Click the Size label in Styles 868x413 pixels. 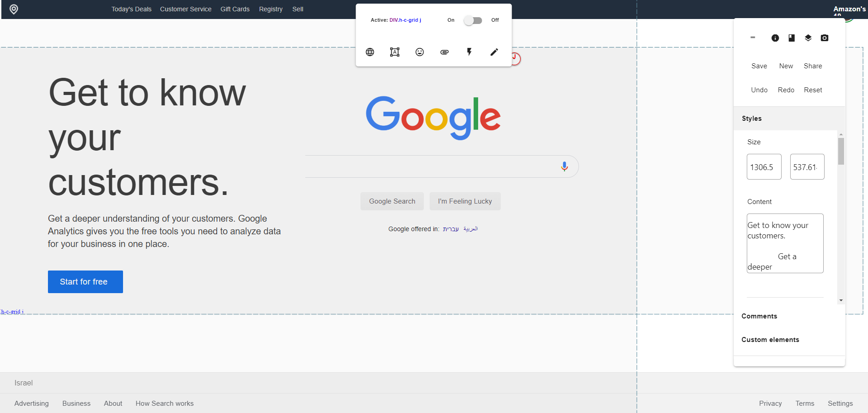pos(754,142)
